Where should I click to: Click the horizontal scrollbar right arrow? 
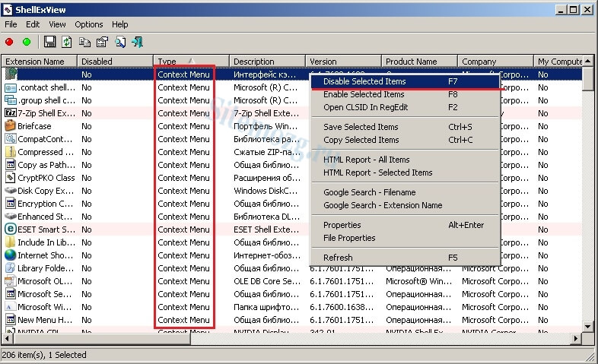(x=576, y=338)
